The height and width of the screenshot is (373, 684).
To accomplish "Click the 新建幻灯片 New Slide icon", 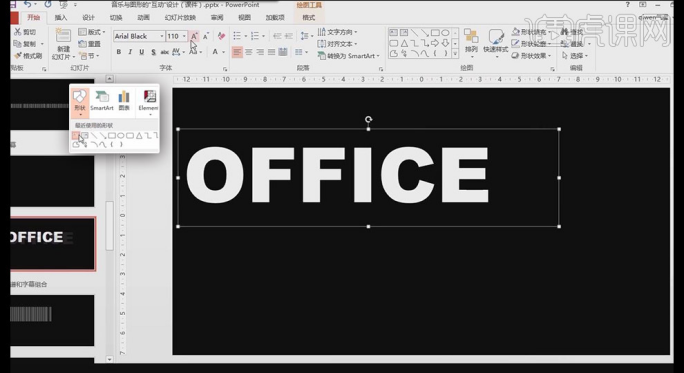I will [x=63, y=44].
